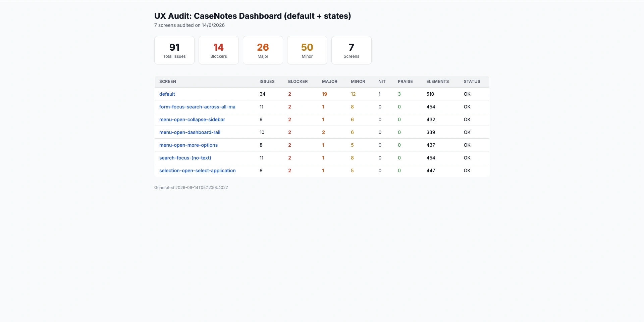Open menu-open-dashboard-rail report
This screenshot has height=322, width=644.
pos(190,132)
